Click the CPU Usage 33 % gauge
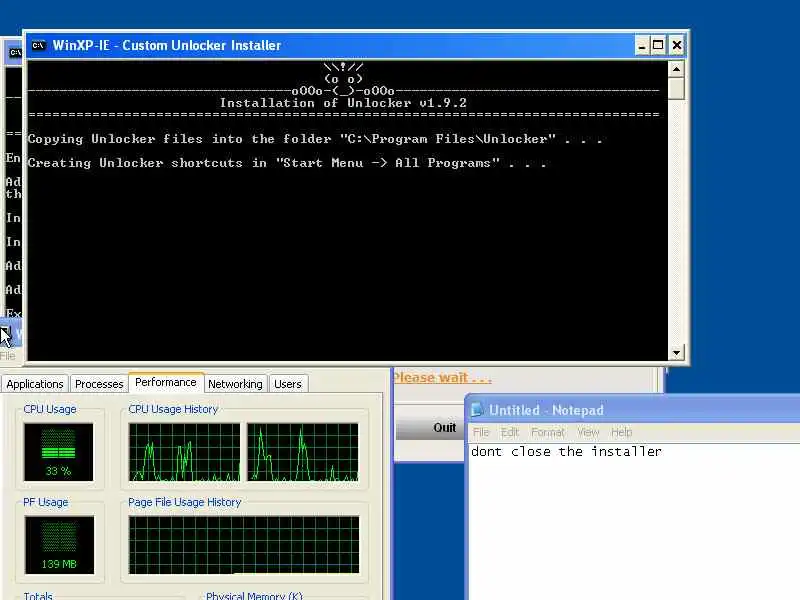Viewport: 800px width, 600px height. pyautogui.click(x=59, y=452)
